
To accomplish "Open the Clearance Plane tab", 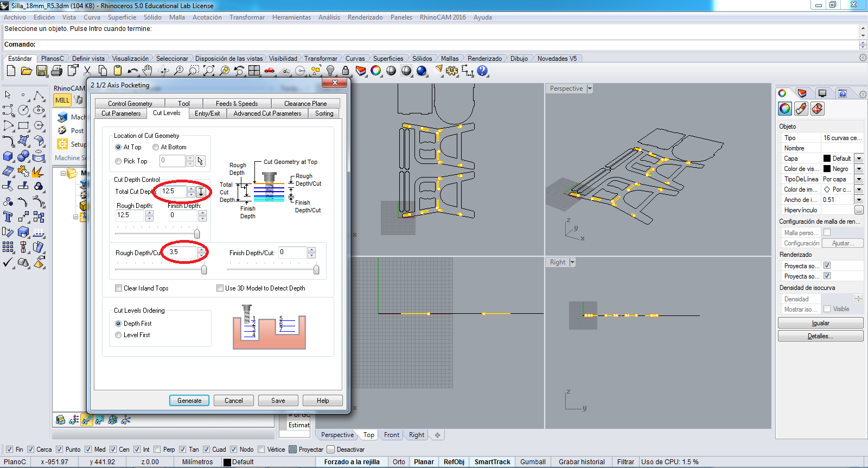I will [305, 104].
